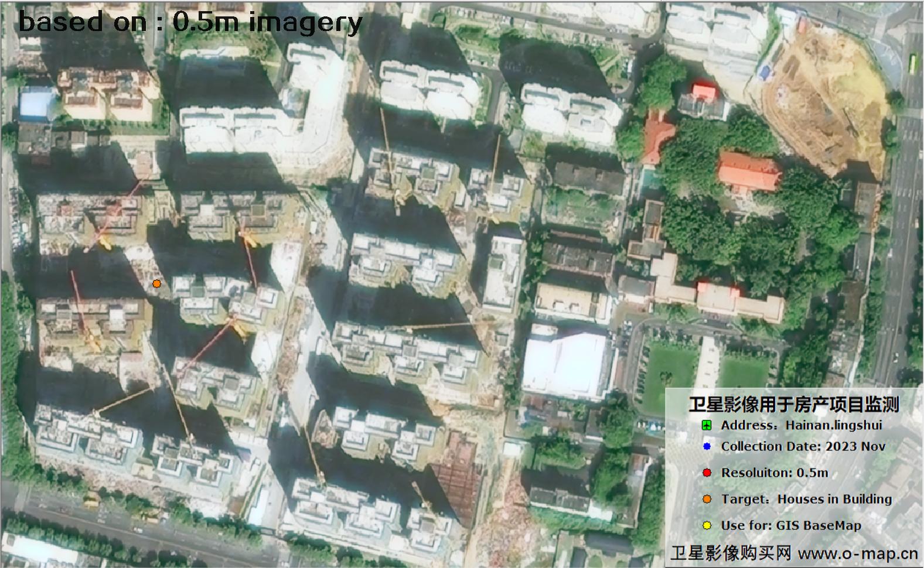Click 'Collection Date: 2023 Nov' text

[803, 446]
